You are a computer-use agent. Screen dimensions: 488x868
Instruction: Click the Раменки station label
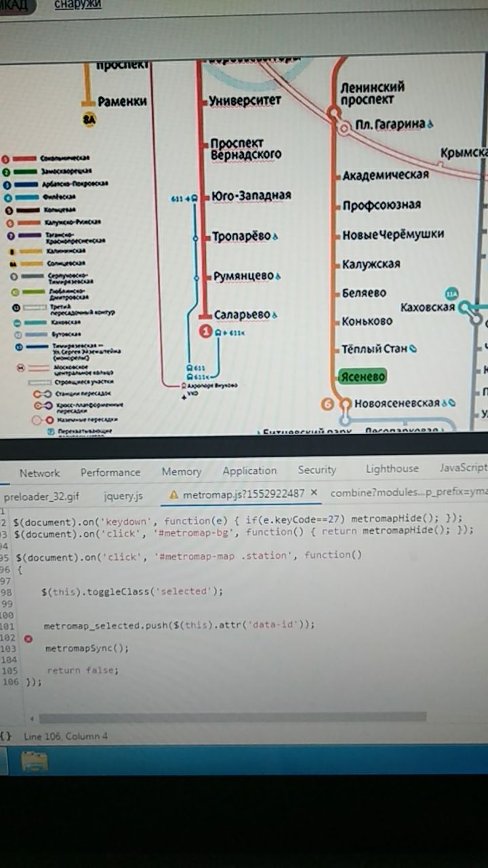coord(122,101)
